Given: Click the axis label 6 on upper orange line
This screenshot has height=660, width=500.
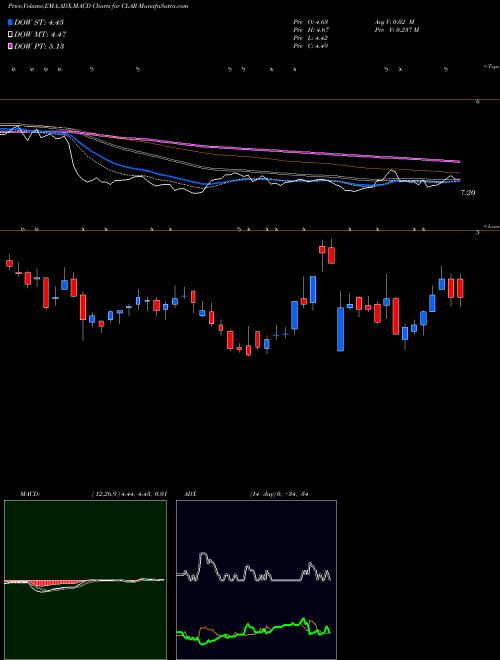Looking at the screenshot, I should coord(478,102).
